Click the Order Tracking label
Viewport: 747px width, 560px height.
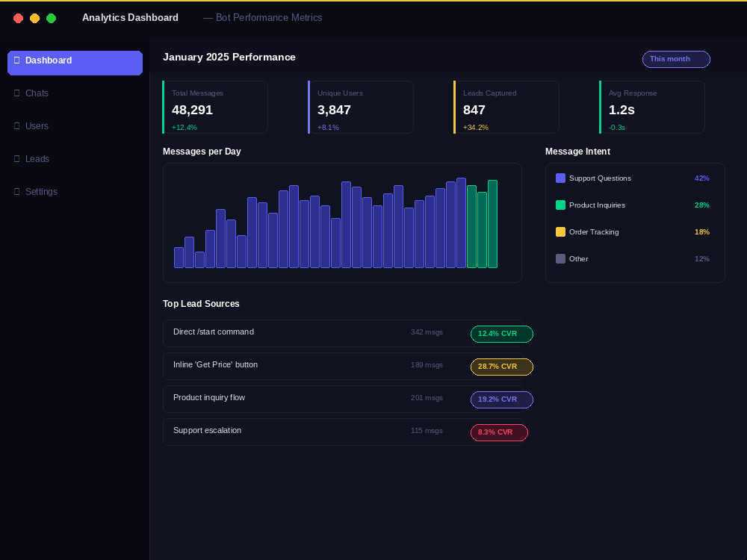click(594, 232)
